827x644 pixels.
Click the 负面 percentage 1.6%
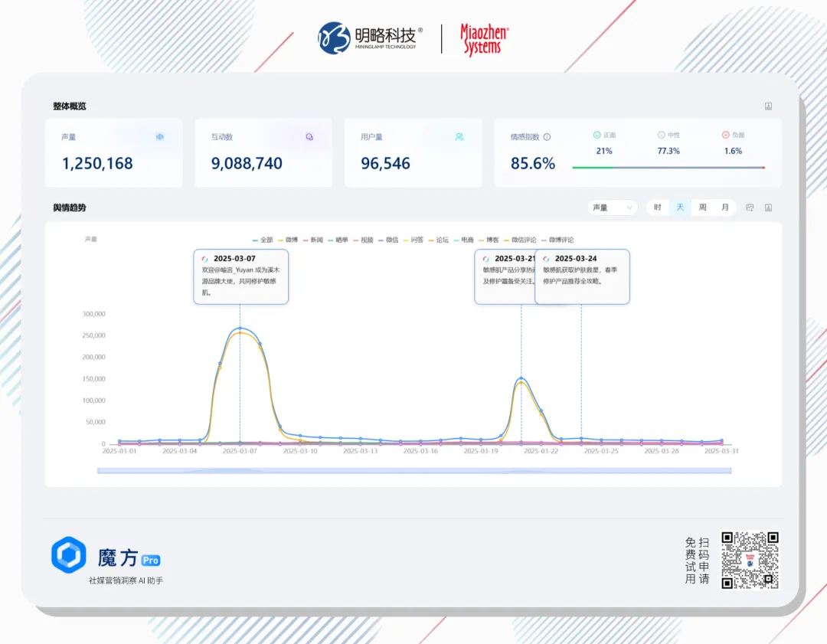[733, 151]
